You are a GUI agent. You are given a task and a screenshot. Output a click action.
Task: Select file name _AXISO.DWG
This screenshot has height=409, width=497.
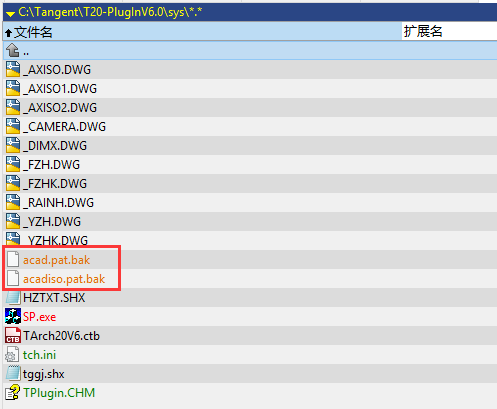pyautogui.click(x=57, y=70)
